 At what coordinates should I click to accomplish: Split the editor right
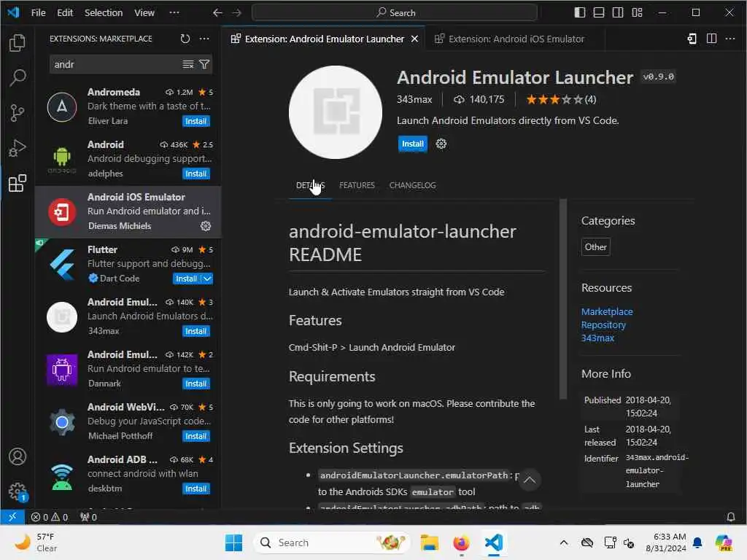pyautogui.click(x=711, y=39)
